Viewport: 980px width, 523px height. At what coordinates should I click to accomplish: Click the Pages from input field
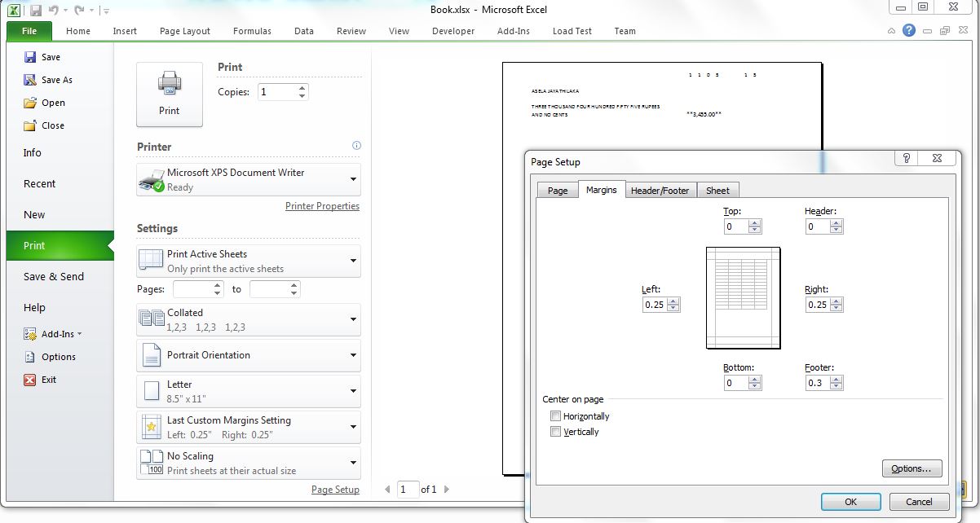(x=193, y=289)
